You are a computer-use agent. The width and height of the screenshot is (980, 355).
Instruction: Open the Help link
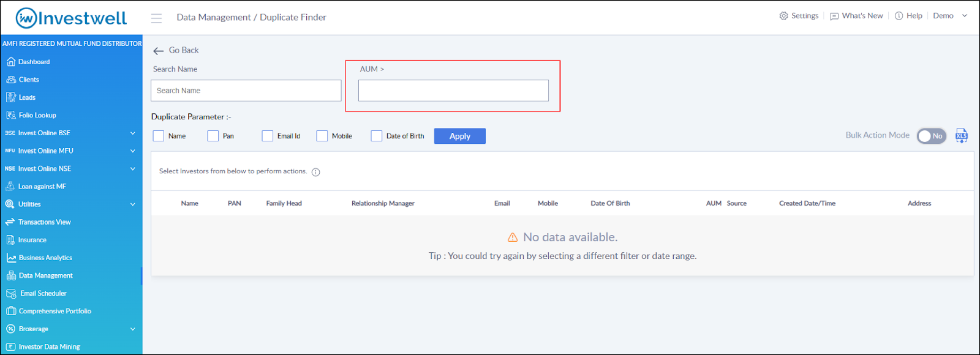[914, 16]
